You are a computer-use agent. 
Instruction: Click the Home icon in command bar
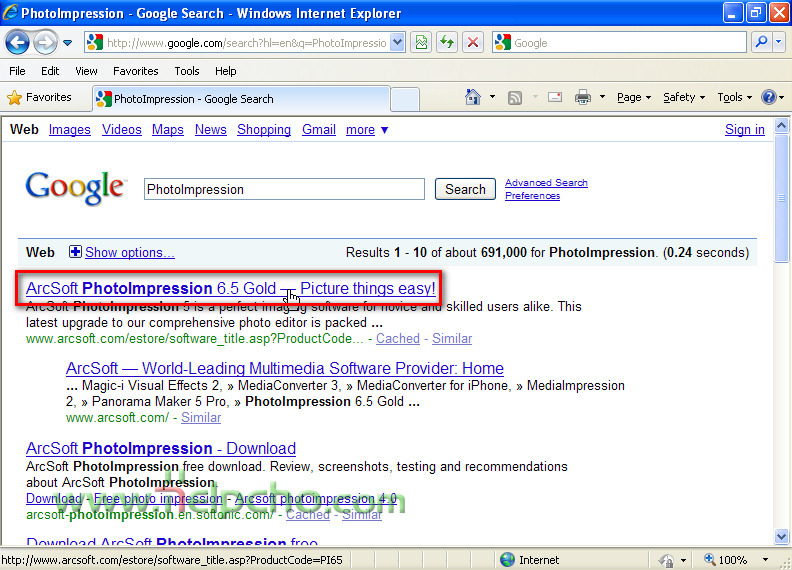point(473,97)
